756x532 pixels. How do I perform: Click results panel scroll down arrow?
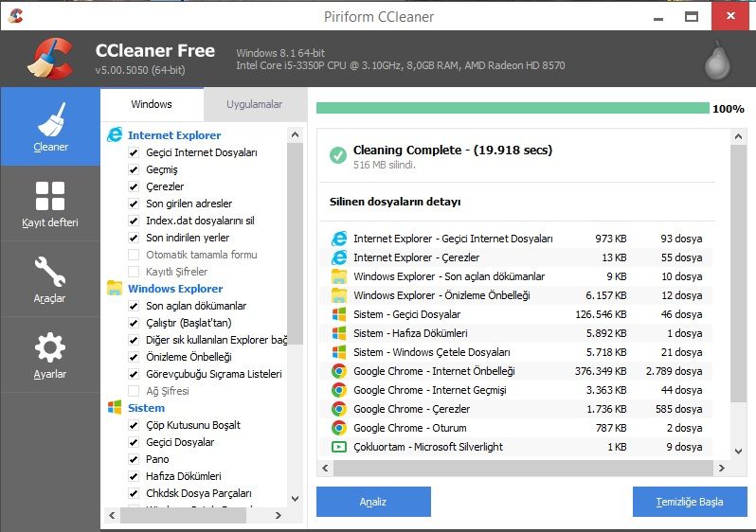pyautogui.click(x=738, y=452)
